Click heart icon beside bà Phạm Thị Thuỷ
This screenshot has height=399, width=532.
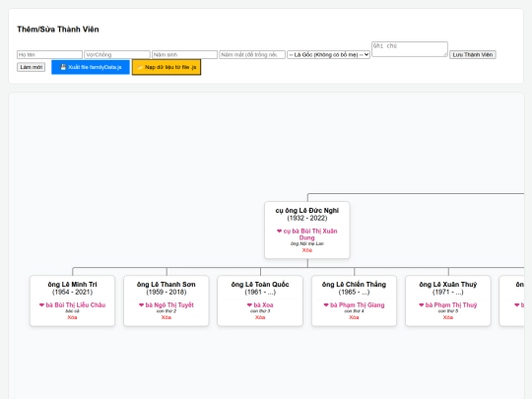[421, 305]
